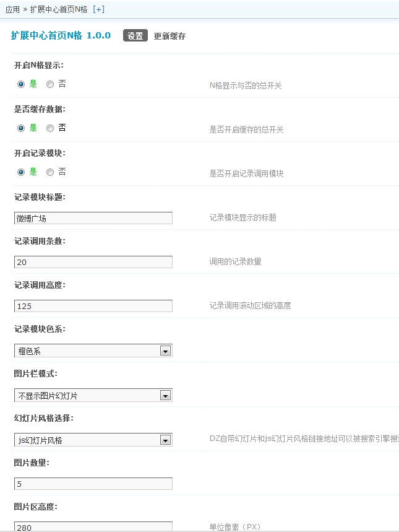Viewport: 399px width, 532px height.
Task: Select 否 for 开启N格显示
Action: click(x=50, y=84)
